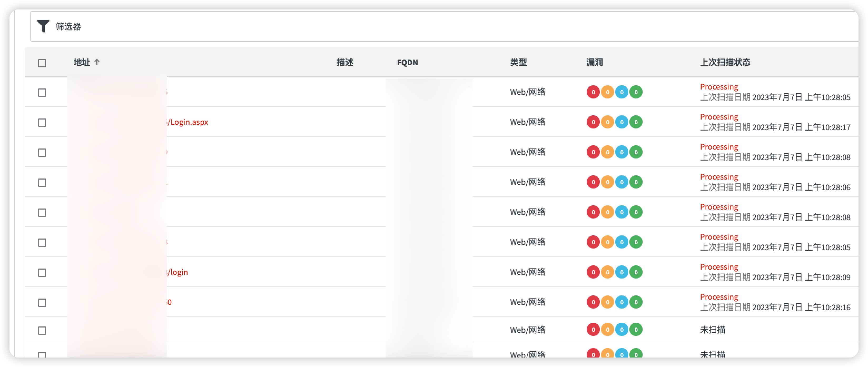Image resolution: width=868 pixels, height=367 pixels.
Task: Click the green info vulnerability badge in fourth row
Action: click(x=636, y=182)
